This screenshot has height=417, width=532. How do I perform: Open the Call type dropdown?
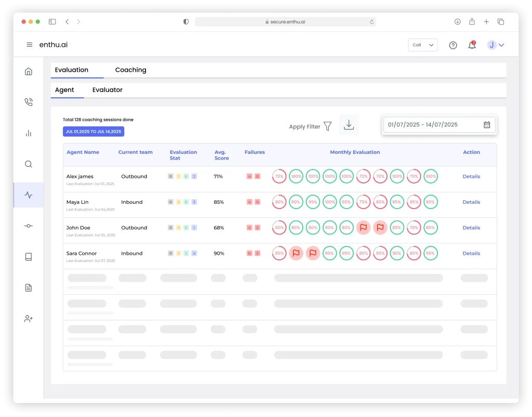pyautogui.click(x=422, y=45)
